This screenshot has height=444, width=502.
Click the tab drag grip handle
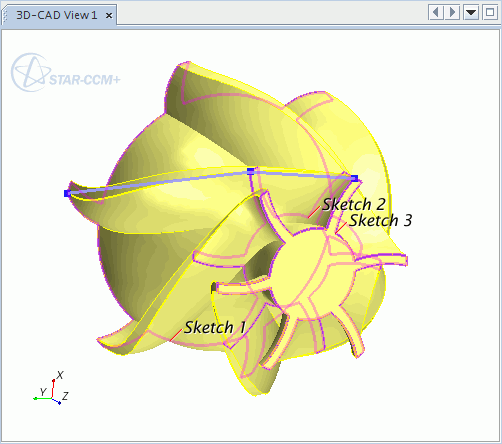click(5, 15)
